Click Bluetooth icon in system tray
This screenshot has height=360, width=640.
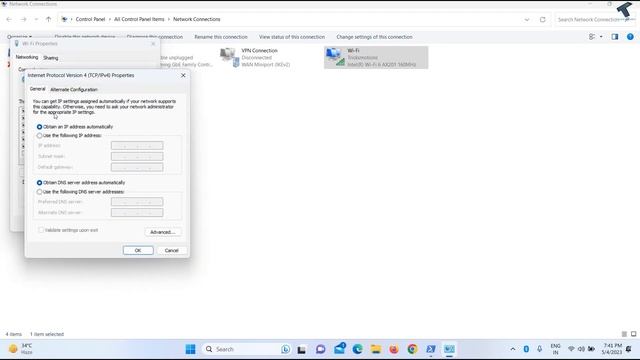click(526, 349)
